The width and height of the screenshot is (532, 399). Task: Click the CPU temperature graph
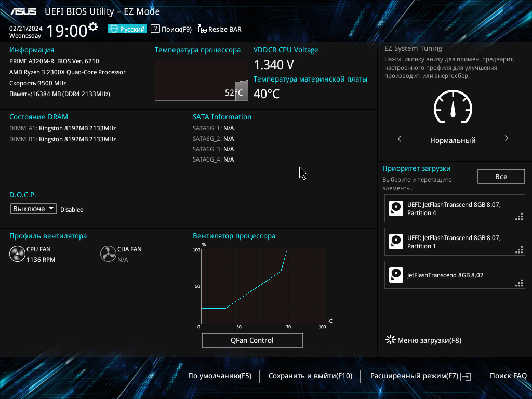[202, 81]
